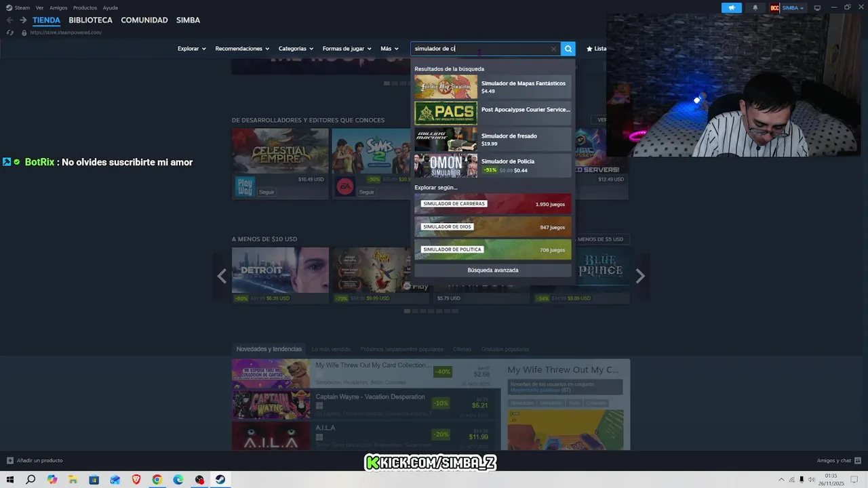Expand the Formas de jugar dropdown

click(347, 49)
